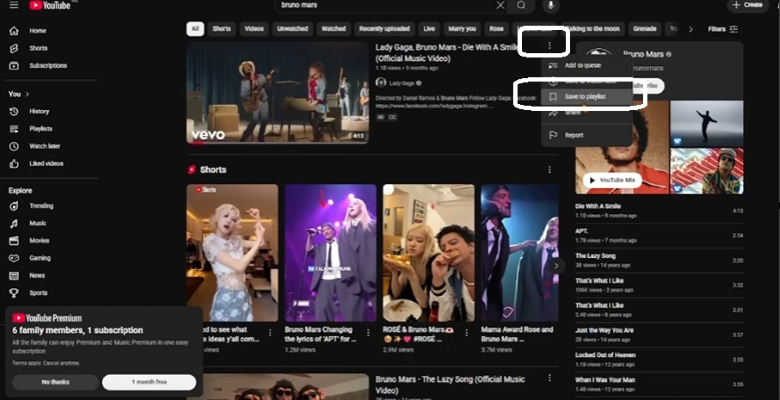Open Bruno Mars Changing the lyrics Short
Viewport: 780px width, 400px height.
pos(330,253)
